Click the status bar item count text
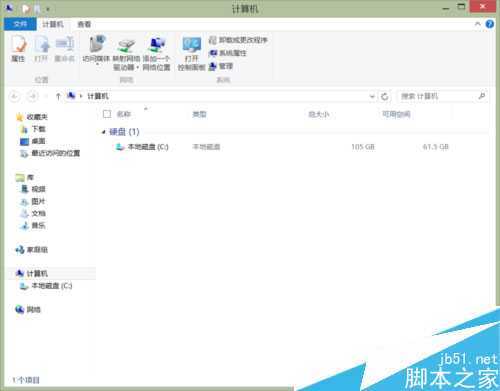The height and width of the screenshot is (391, 500). [26, 380]
